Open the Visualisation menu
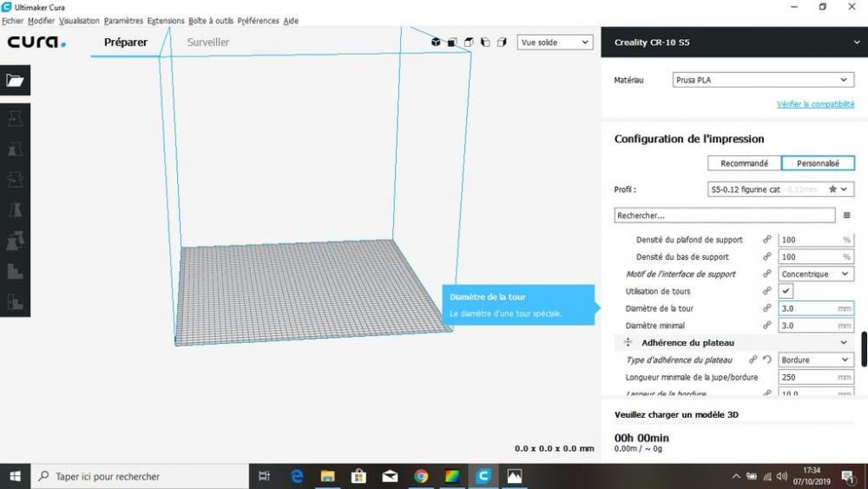Image resolution: width=868 pixels, height=489 pixels. pos(79,21)
